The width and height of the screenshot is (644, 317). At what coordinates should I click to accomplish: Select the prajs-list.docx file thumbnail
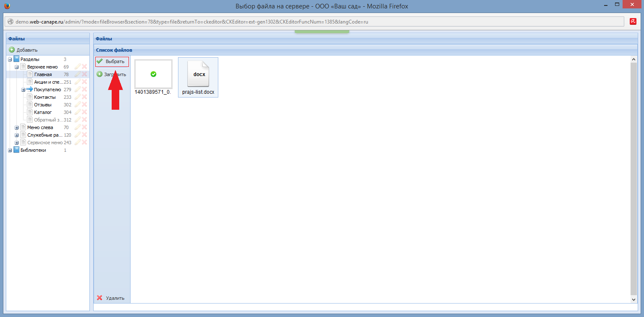coord(198,77)
